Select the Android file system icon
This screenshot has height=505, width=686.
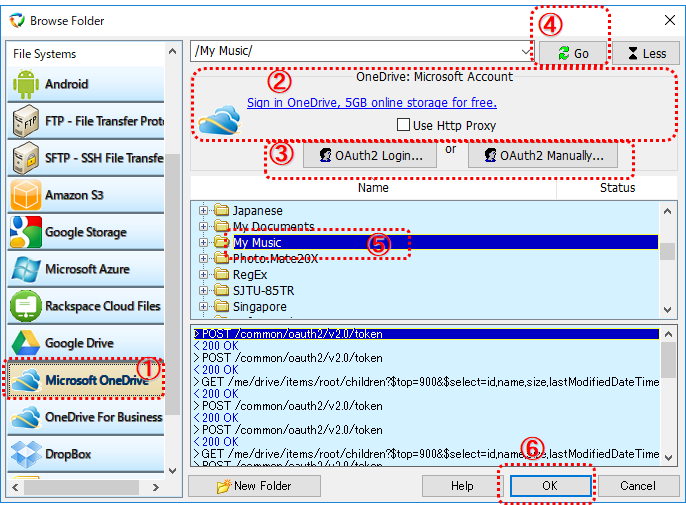pyautogui.click(x=25, y=84)
